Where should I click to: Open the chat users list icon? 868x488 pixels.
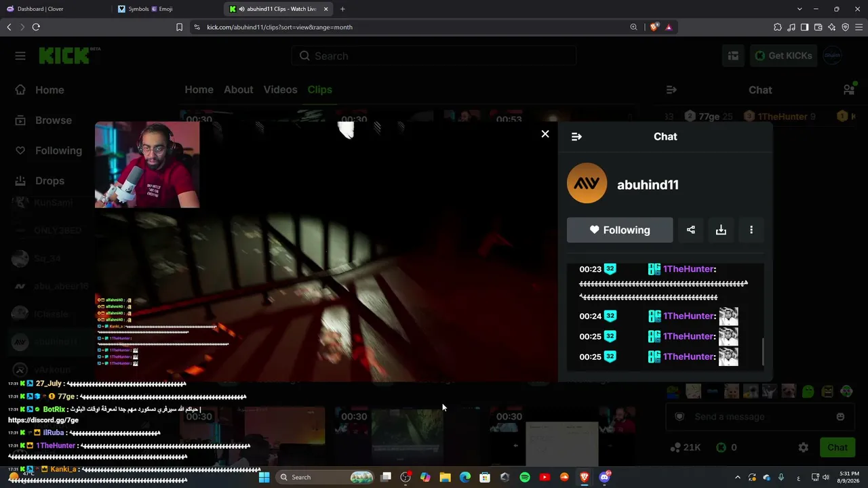pyautogui.click(x=848, y=90)
